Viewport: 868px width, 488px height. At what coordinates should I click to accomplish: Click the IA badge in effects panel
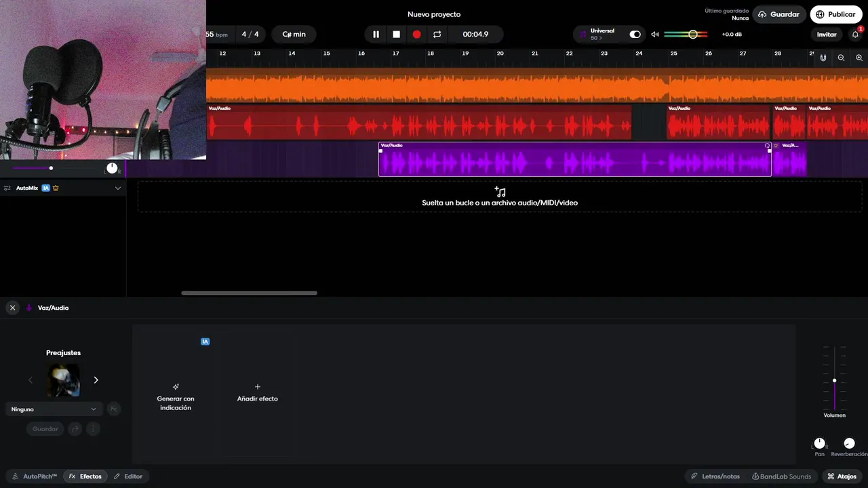[205, 342]
